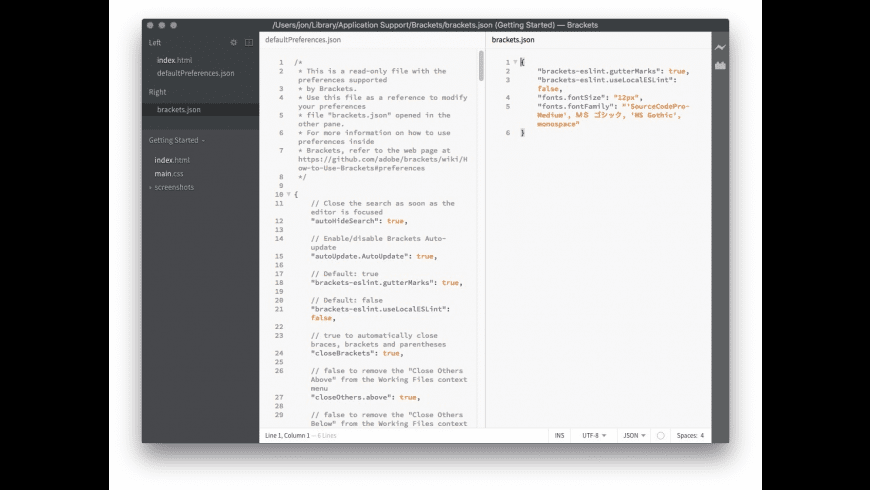Open Working Files gear settings icon

(x=234, y=43)
